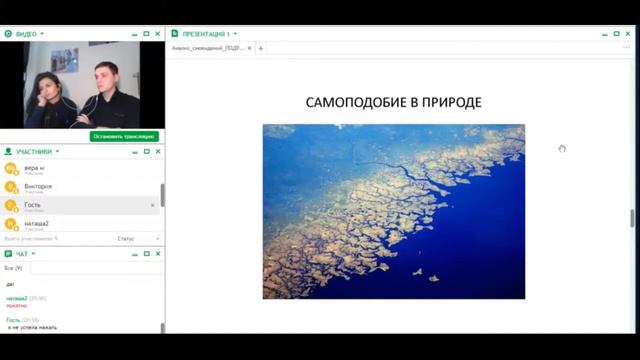Image resolution: width=640 pixels, height=360 pixels.
Task: Focus the chat message input field
Action: coord(97,268)
